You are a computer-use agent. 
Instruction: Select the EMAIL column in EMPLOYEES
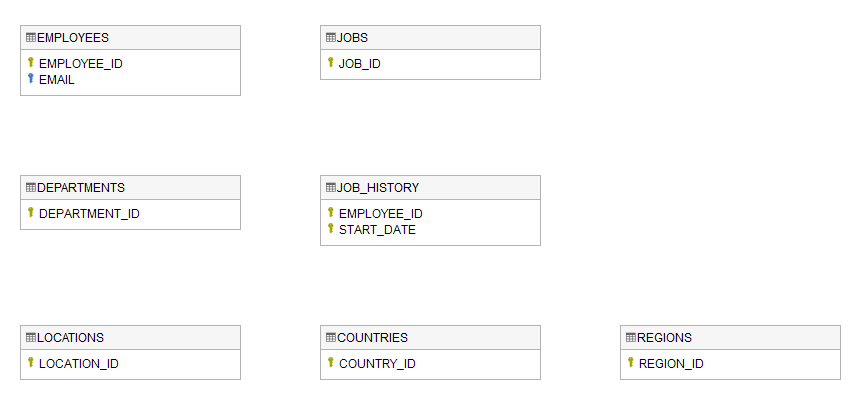[x=57, y=79]
